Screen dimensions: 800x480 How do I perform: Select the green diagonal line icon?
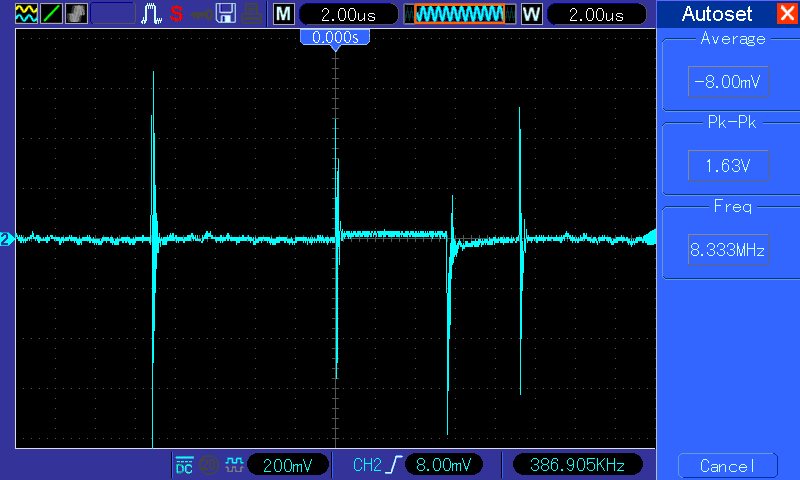point(51,14)
